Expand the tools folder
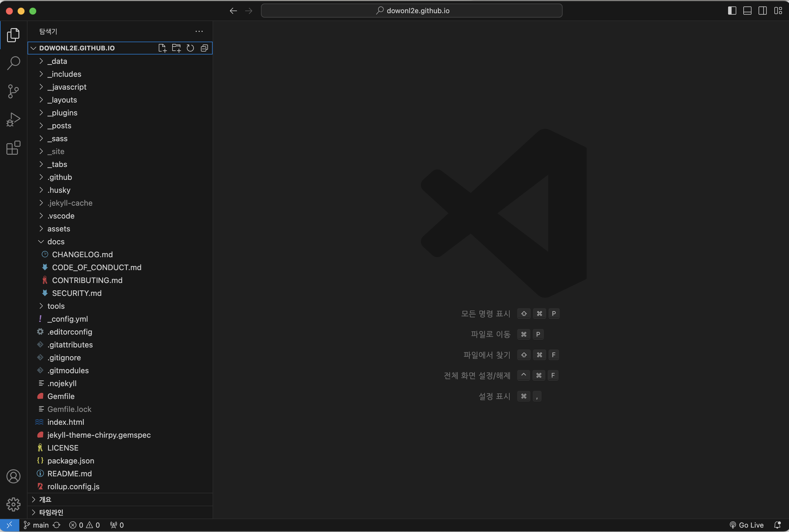The height and width of the screenshot is (532, 789). click(x=120, y=306)
